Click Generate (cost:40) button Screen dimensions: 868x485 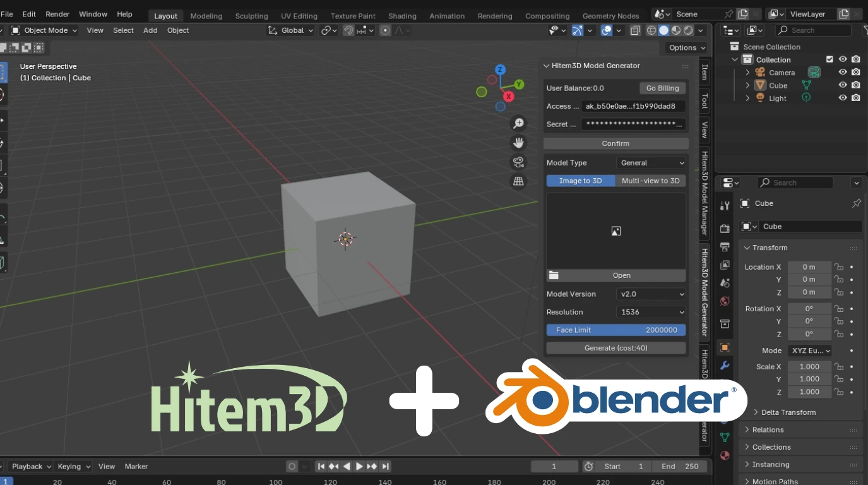[x=615, y=348]
